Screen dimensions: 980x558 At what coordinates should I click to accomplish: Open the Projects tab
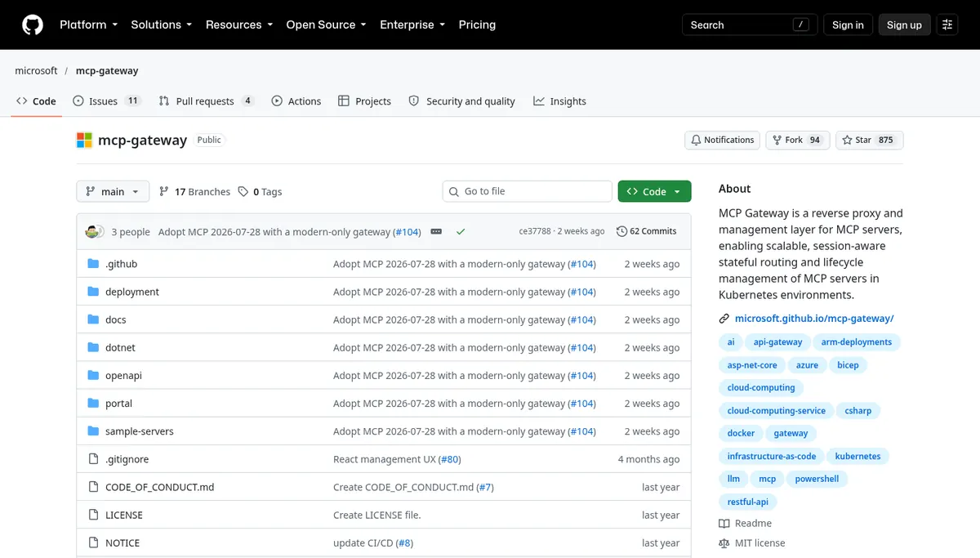[x=364, y=101]
